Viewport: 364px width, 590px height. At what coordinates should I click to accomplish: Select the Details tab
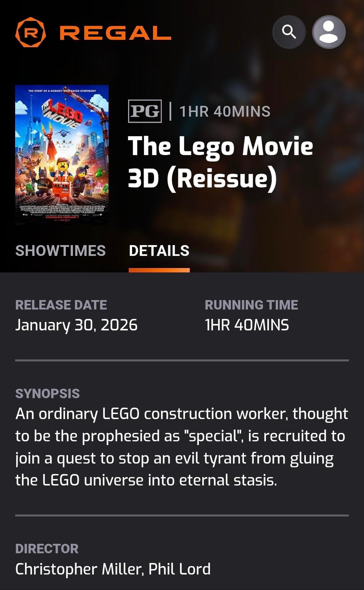(159, 251)
